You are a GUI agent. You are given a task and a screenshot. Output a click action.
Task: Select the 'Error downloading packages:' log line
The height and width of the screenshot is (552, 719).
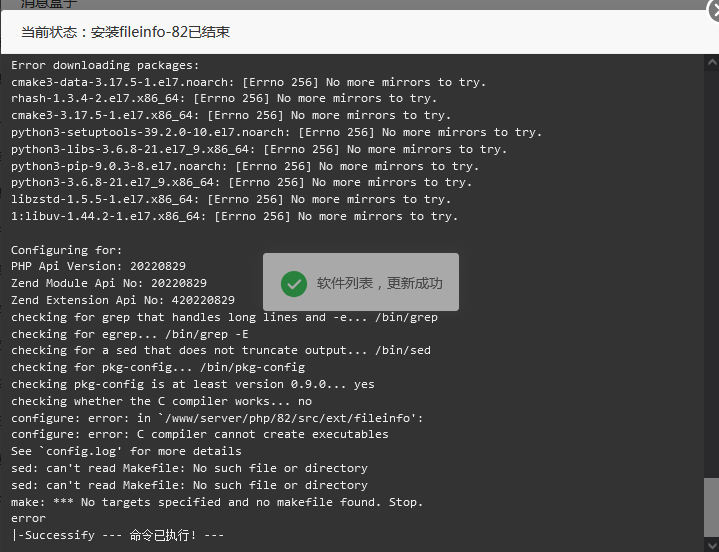click(105, 65)
